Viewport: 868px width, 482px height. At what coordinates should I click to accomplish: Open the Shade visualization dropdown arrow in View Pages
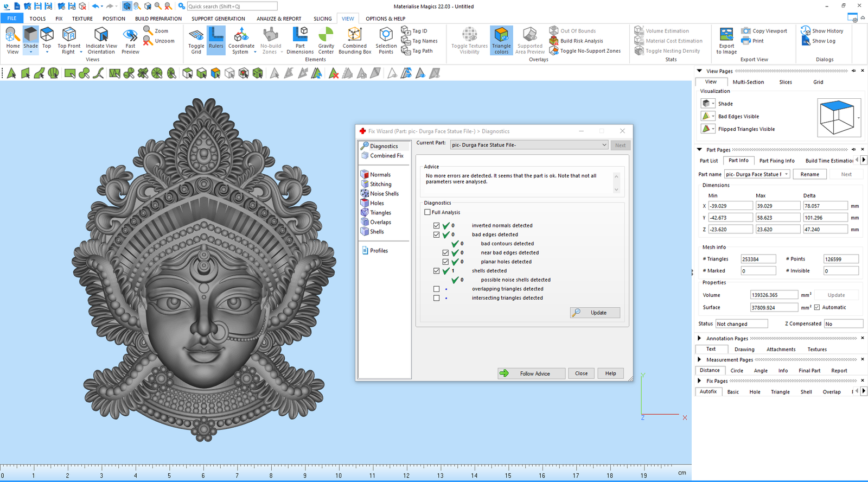coord(713,104)
